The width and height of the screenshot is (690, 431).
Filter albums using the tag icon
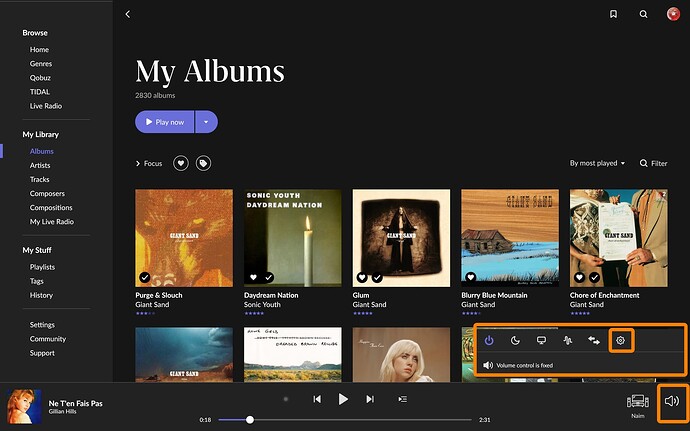[203, 163]
